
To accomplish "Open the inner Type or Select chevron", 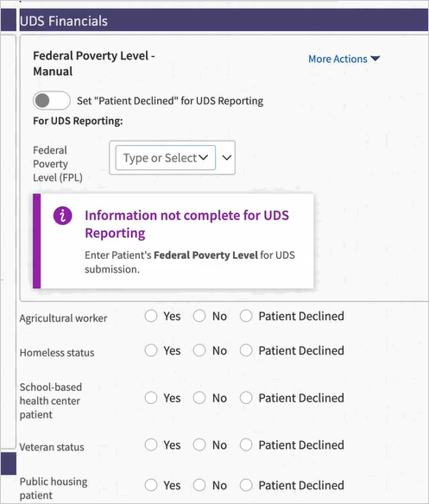I will click(203, 157).
